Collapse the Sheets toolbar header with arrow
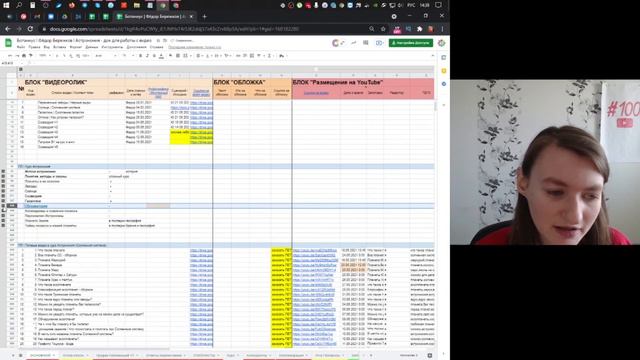The height and width of the screenshot is (360, 640). tap(433, 56)
